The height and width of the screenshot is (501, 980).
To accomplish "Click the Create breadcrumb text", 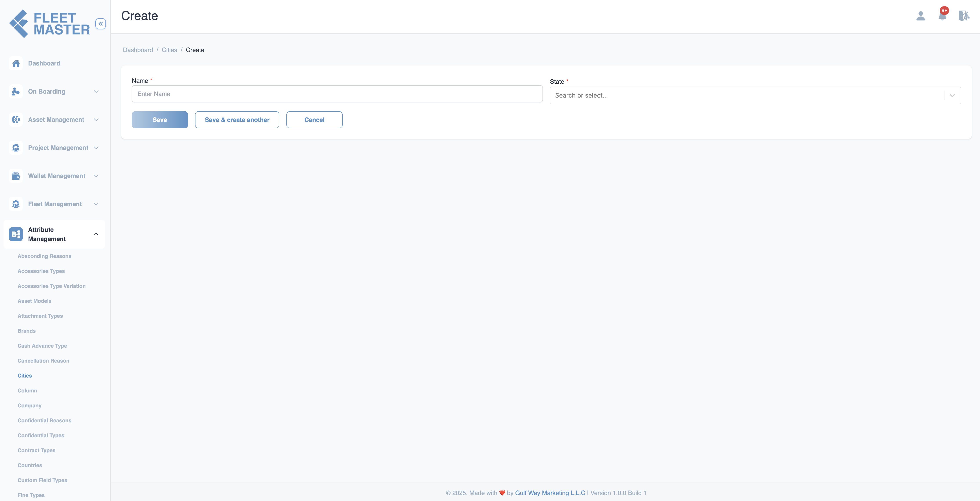I will pos(195,50).
